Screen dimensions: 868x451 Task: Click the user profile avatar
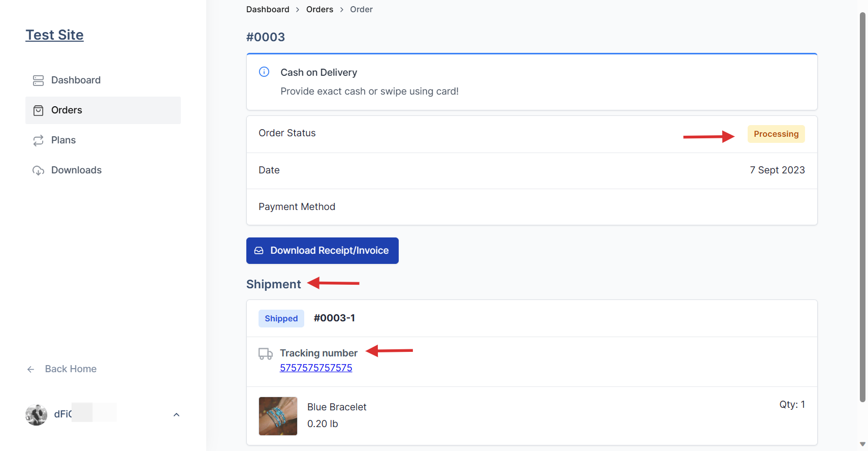click(x=36, y=414)
